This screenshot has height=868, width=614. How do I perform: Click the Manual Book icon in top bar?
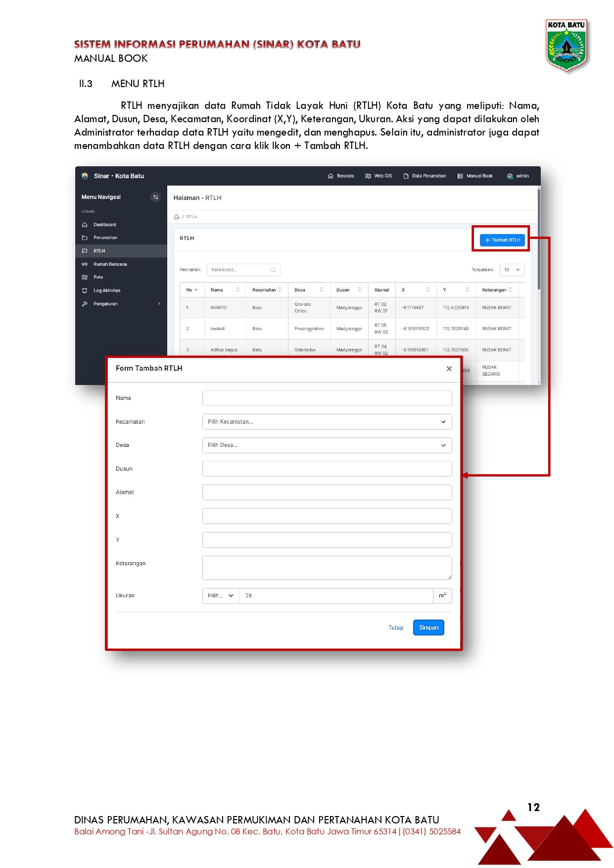(460, 176)
